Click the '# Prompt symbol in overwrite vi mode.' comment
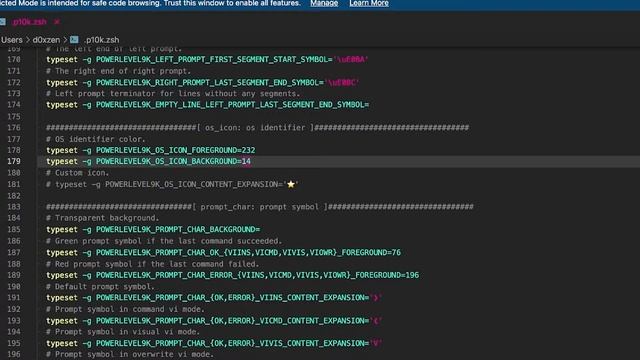 (x=130, y=354)
